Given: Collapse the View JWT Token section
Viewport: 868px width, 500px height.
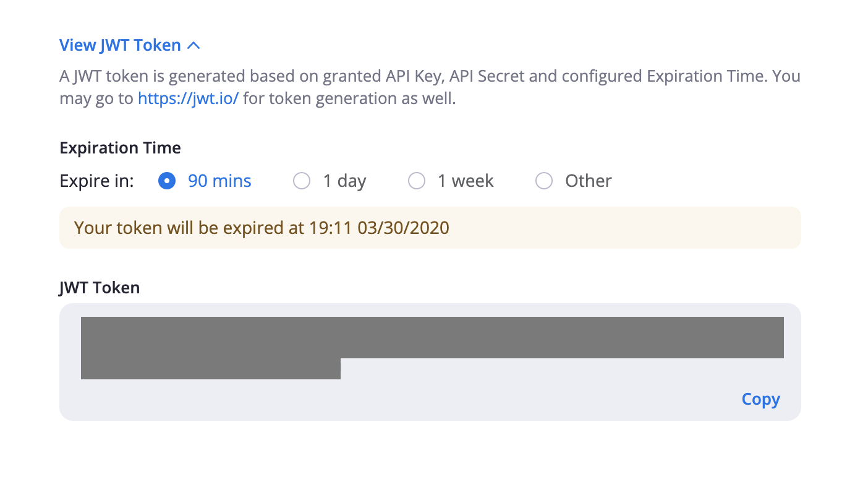Looking at the screenshot, I should point(130,45).
